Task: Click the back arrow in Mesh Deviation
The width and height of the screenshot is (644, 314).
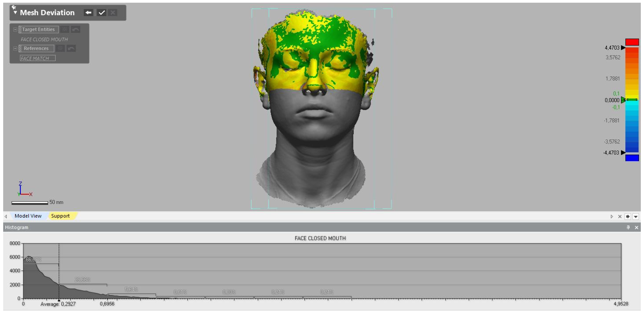Action: pos(88,13)
